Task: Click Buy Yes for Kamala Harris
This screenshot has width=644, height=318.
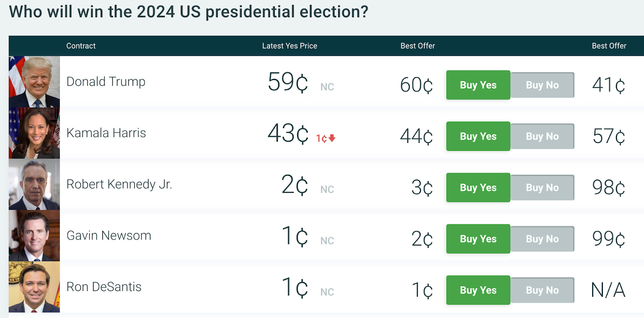Action: (x=478, y=136)
